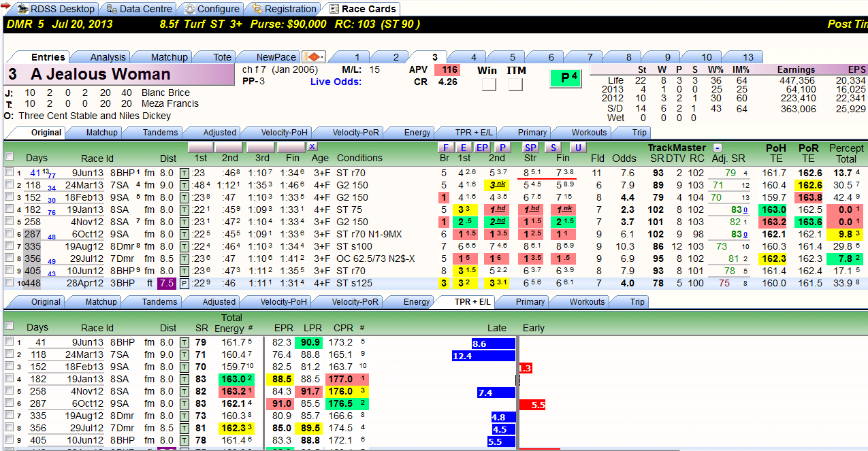Click the SP running-style filter button
868x451 pixels.
click(530, 147)
